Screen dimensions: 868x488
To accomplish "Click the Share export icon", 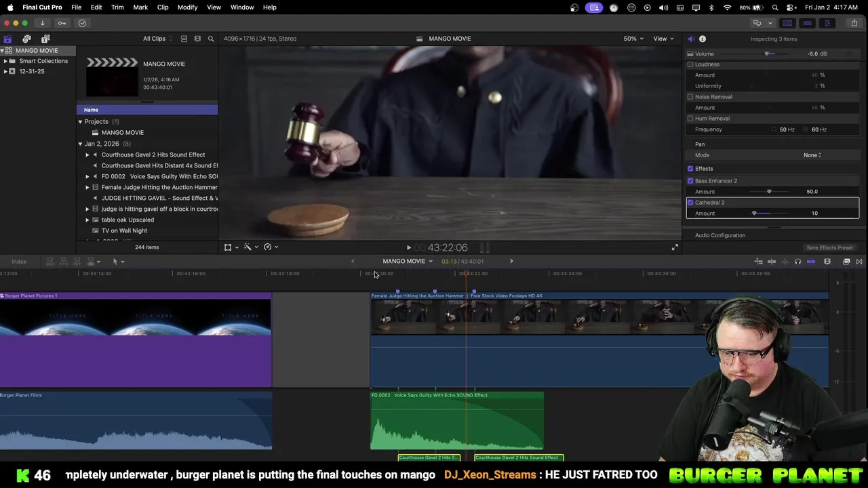I will coord(854,23).
